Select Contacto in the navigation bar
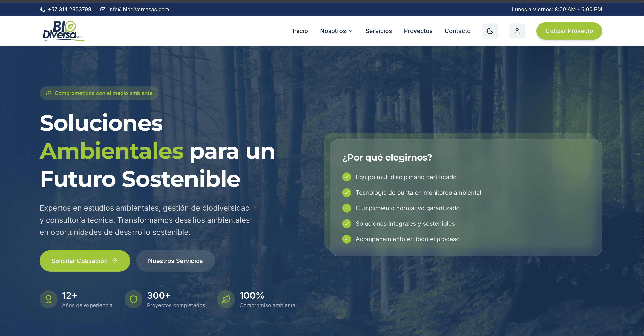The width and height of the screenshot is (644, 336). 458,31
